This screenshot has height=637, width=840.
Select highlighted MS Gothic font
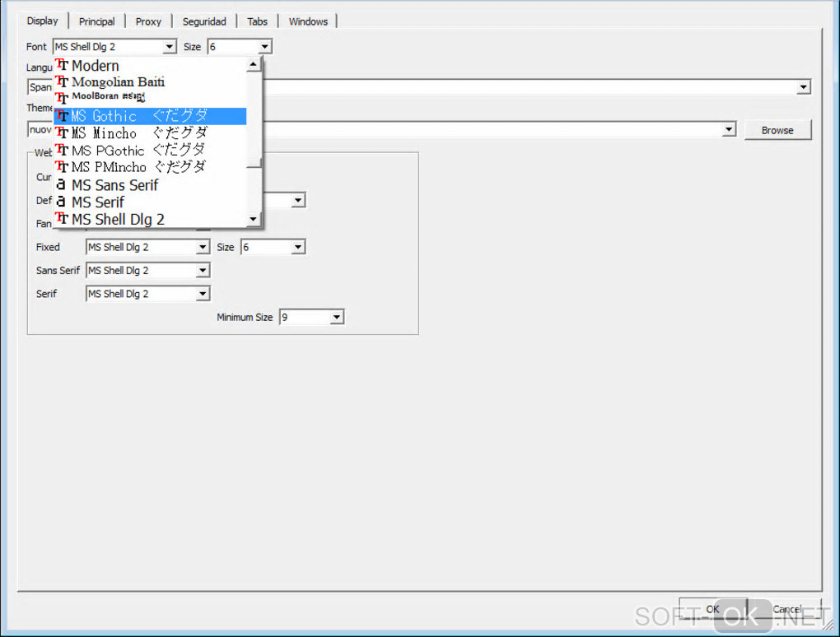(150, 115)
